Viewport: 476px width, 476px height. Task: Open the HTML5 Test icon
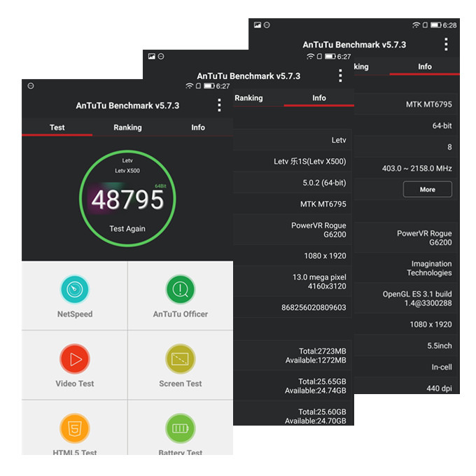75,428
